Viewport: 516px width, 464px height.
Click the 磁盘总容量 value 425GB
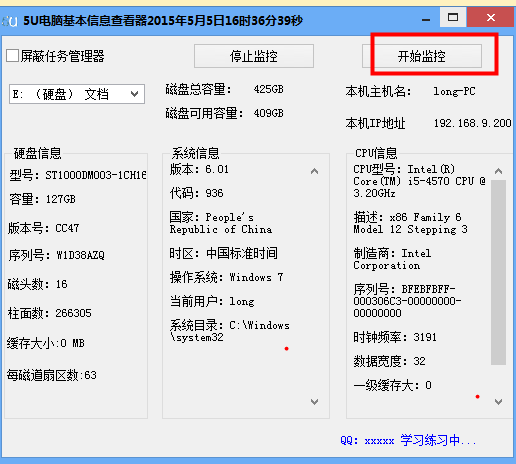tap(268, 89)
